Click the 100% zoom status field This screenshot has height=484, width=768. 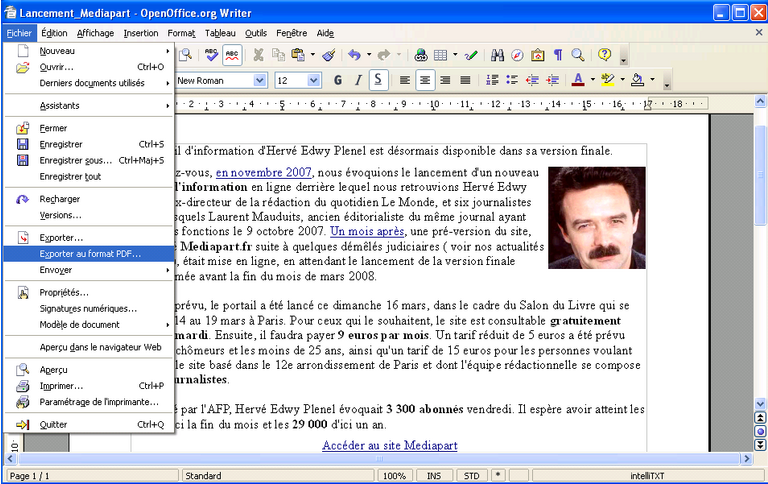click(x=394, y=476)
